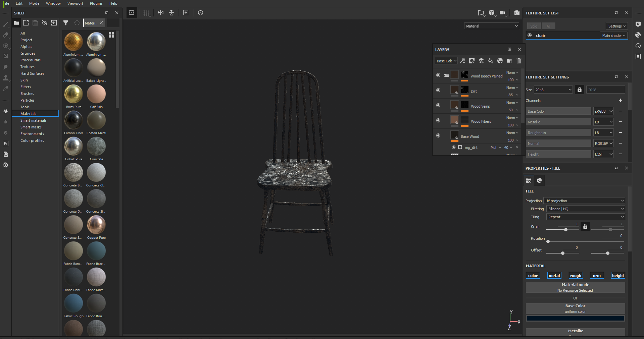The width and height of the screenshot is (644, 339).
Task: Open the Material viewport mode dropdown
Action: tap(492, 26)
